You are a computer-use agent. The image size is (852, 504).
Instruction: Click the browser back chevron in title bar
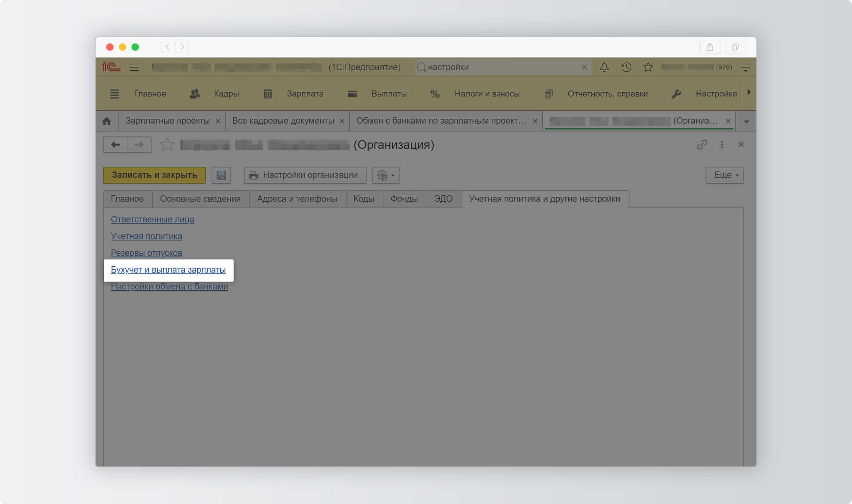point(167,47)
